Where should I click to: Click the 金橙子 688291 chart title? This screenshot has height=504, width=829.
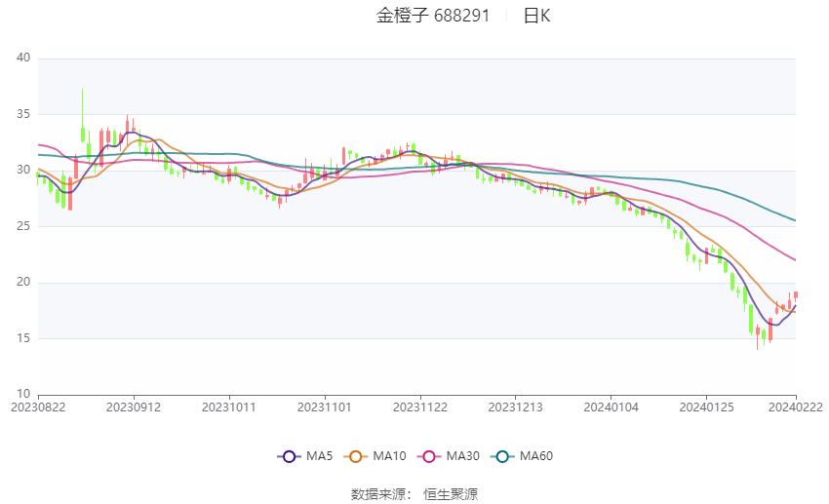point(433,16)
